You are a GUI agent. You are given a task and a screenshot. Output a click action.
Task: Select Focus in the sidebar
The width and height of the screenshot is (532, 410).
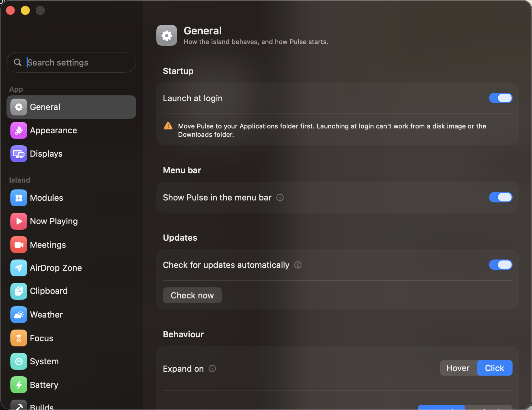click(71, 338)
